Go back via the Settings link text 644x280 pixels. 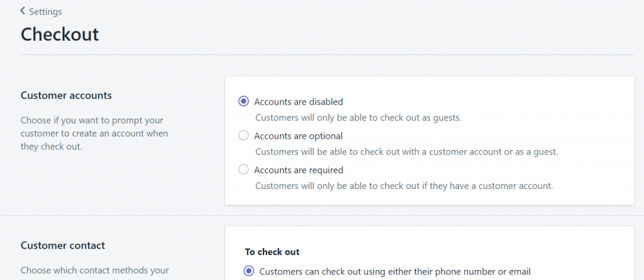[45, 11]
